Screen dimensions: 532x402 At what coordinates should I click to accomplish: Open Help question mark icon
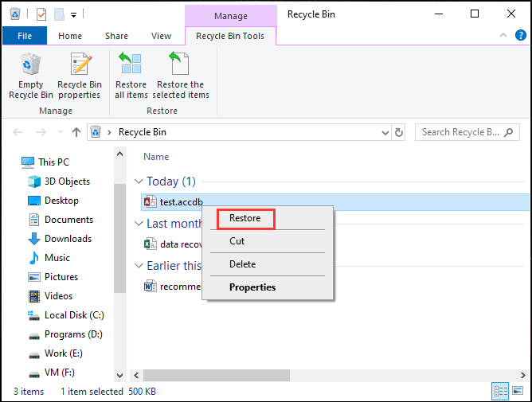pyautogui.click(x=521, y=35)
